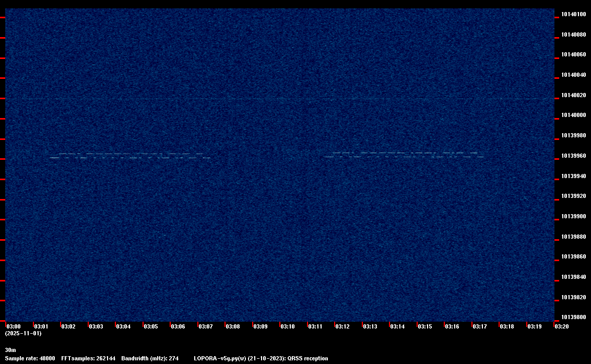Click the 10139920 frequency label
The height and width of the screenshot is (364, 591).
(574, 196)
